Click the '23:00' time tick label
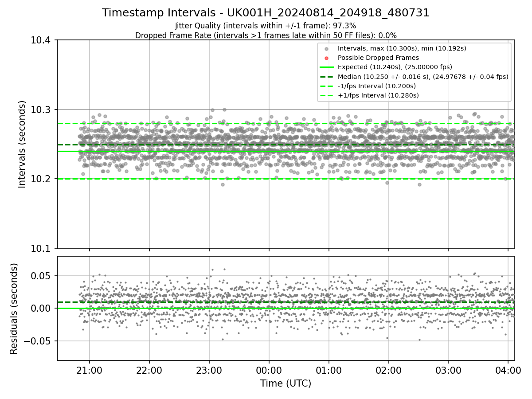 (209, 370)
